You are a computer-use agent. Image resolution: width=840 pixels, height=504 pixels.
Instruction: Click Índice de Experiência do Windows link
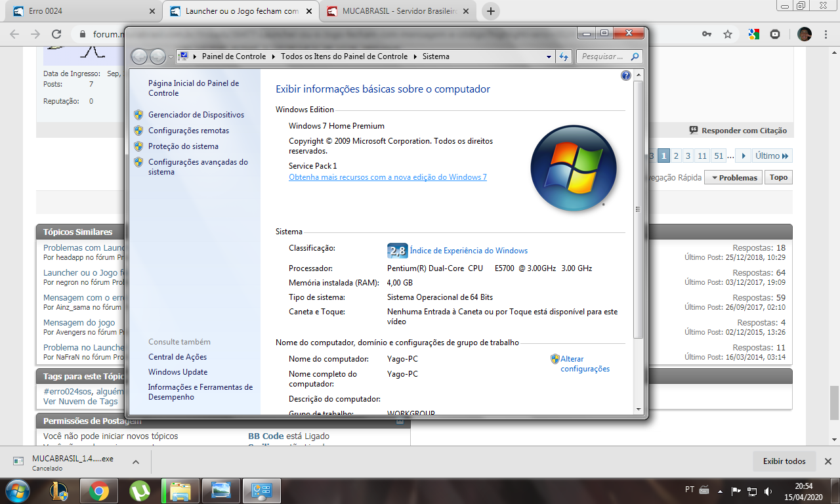click(469, 251)
